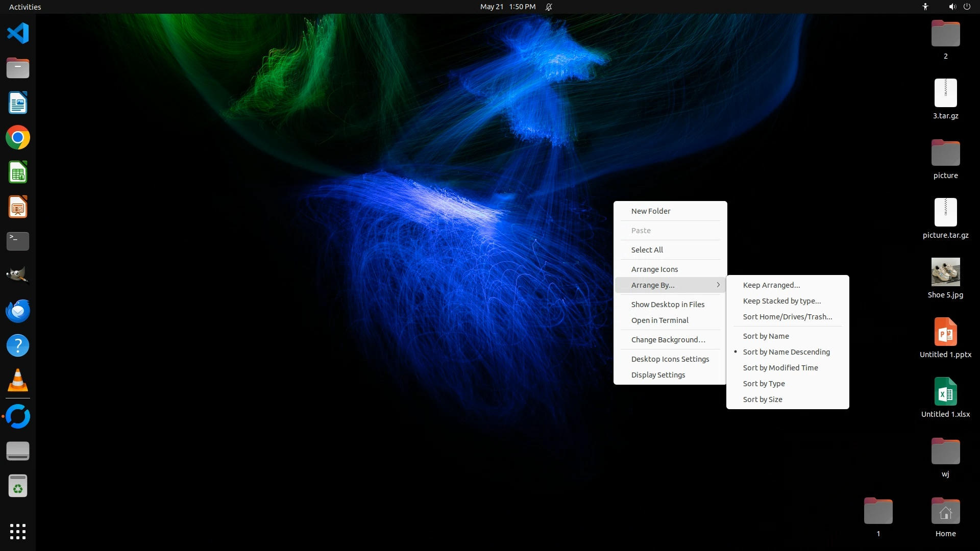Open LibreOffice Calc dock icon
Image resolution: width=980 pixels, height=551 pixels.
tap(18, 172)
